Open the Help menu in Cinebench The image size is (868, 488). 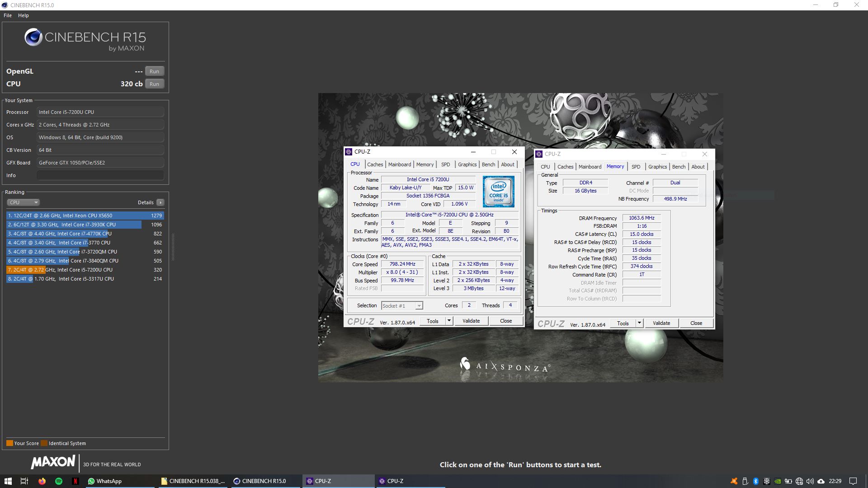pos(24,15)
